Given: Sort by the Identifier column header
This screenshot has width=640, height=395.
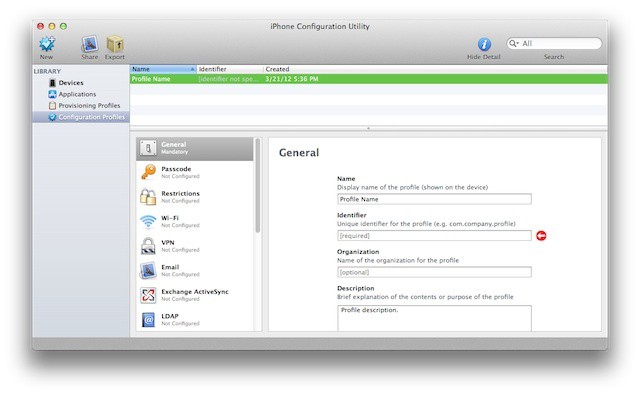Looking at the screenshot, I should [230, 69].
